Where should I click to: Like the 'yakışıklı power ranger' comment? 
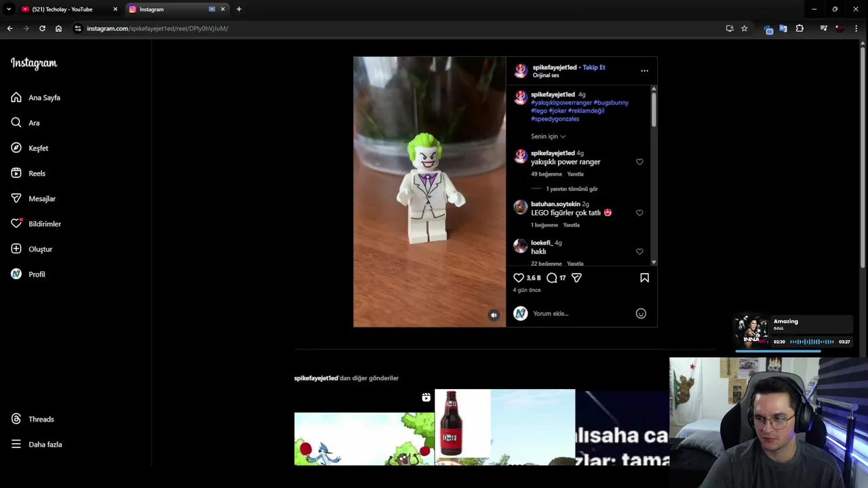(639, 162)
